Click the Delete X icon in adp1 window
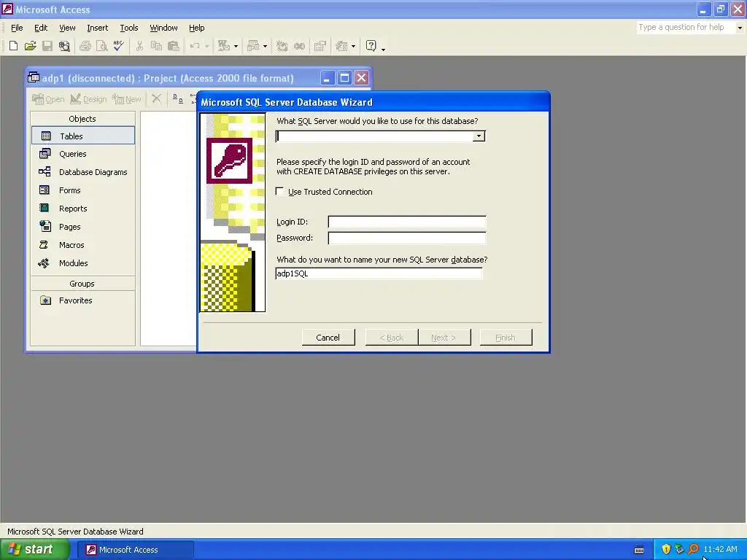747x560 pixels. (156, 98)
